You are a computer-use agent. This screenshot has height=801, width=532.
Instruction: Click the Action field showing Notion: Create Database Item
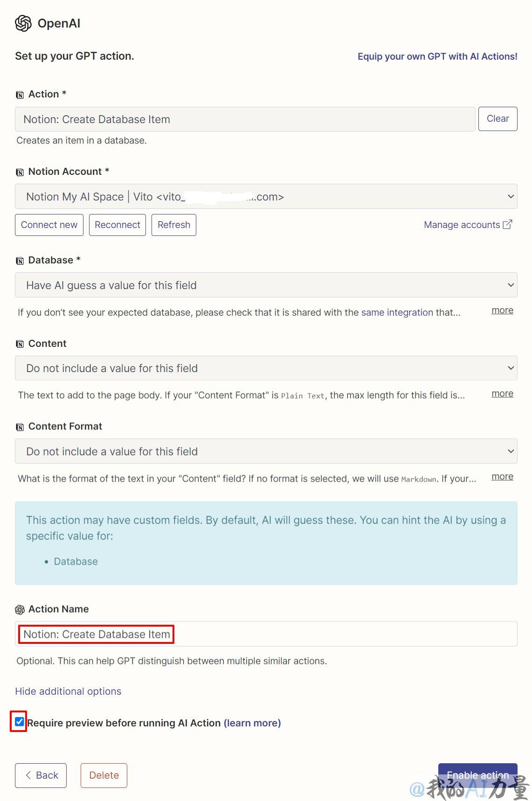[x=245, y=119]
